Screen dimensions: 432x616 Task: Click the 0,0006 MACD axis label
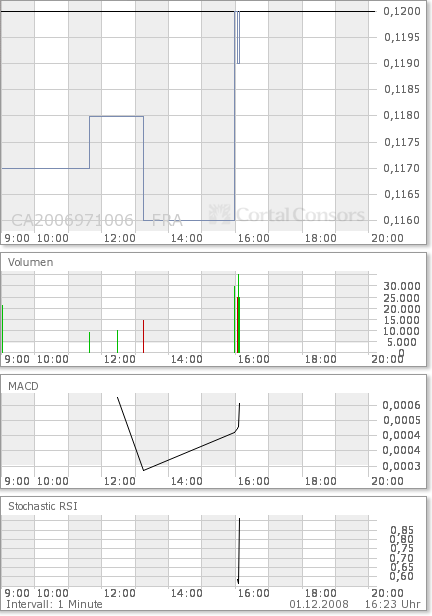(401, 405)
